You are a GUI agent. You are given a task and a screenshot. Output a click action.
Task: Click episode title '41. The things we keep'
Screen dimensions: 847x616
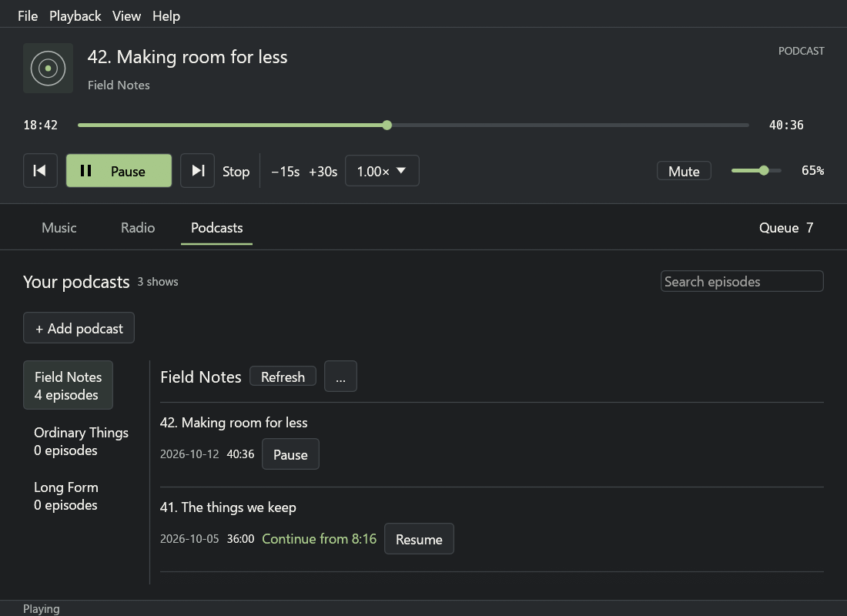pyautogui.click(x=228, y=507)
